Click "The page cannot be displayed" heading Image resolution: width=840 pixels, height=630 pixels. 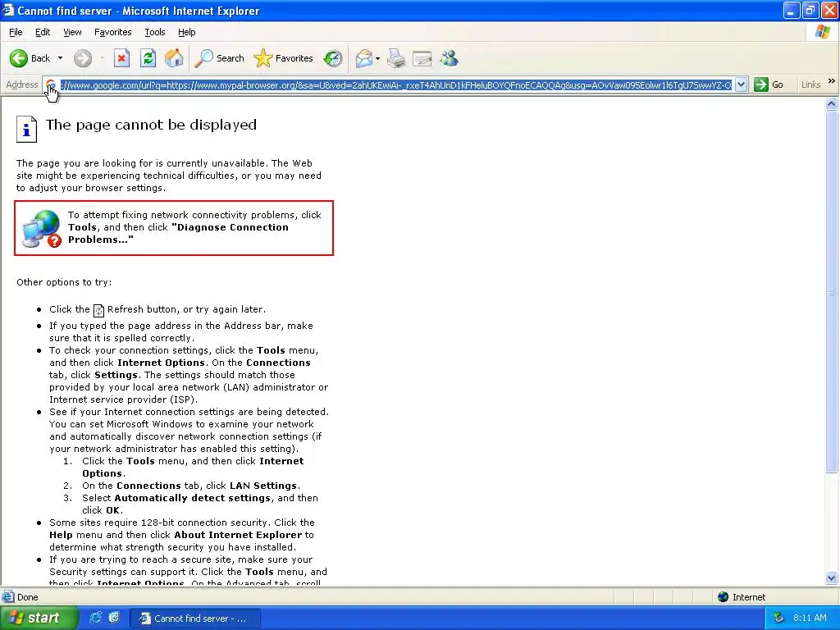click(x=151, y=125)
